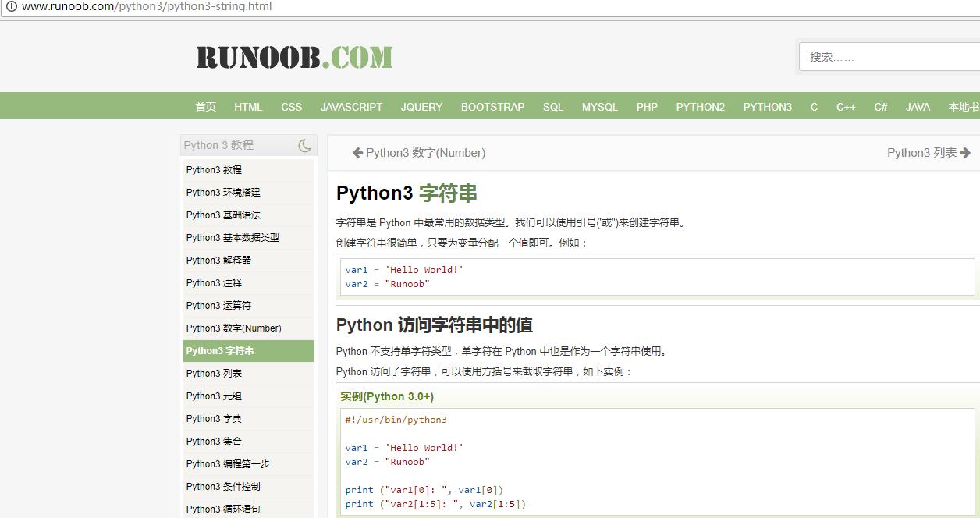Select Python3 循环语句 in sidebar
The height and width of the screenshot is (518, 980).
point(249,509)
